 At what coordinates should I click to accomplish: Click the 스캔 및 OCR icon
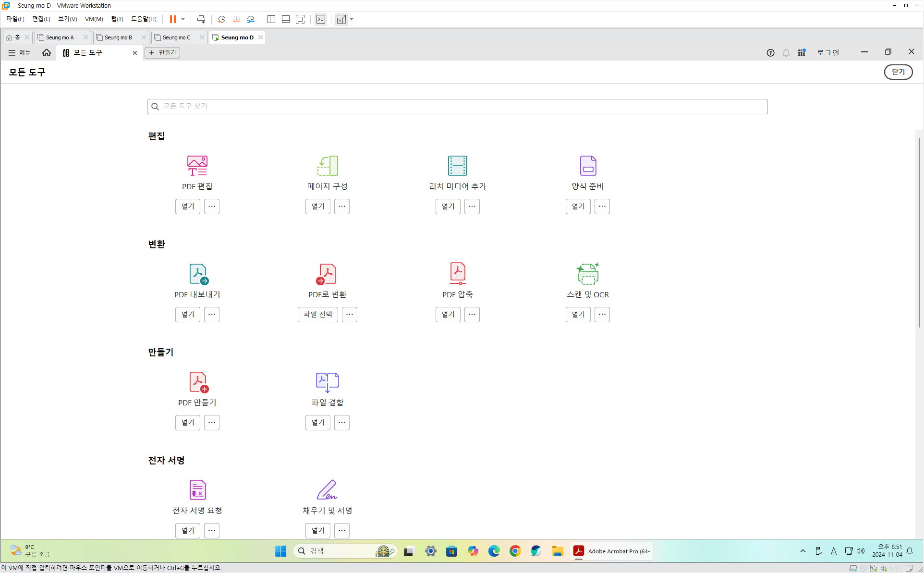point(588,274)
